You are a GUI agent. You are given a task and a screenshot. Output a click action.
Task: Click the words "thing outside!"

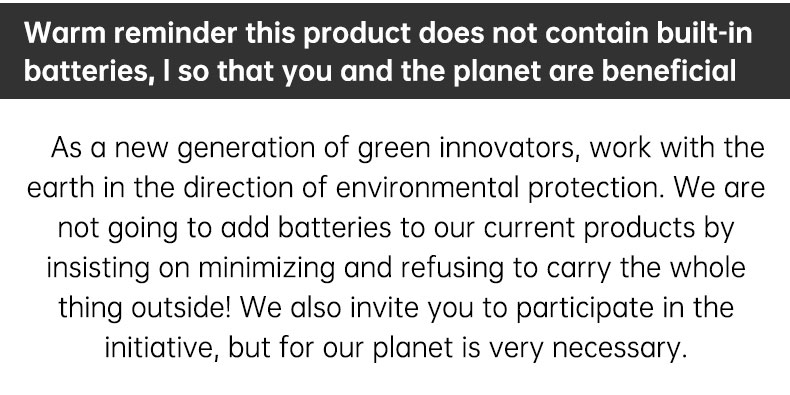(x=145, y=307)
